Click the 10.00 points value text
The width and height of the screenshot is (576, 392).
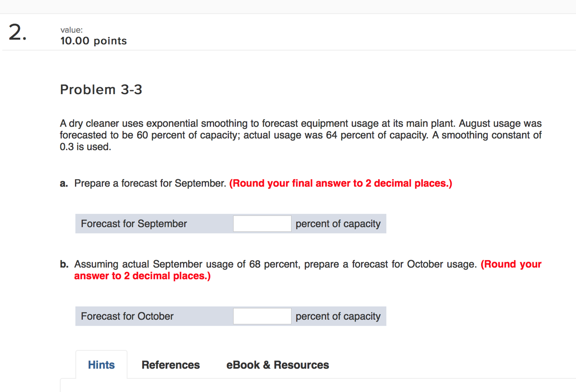point(93,41)
